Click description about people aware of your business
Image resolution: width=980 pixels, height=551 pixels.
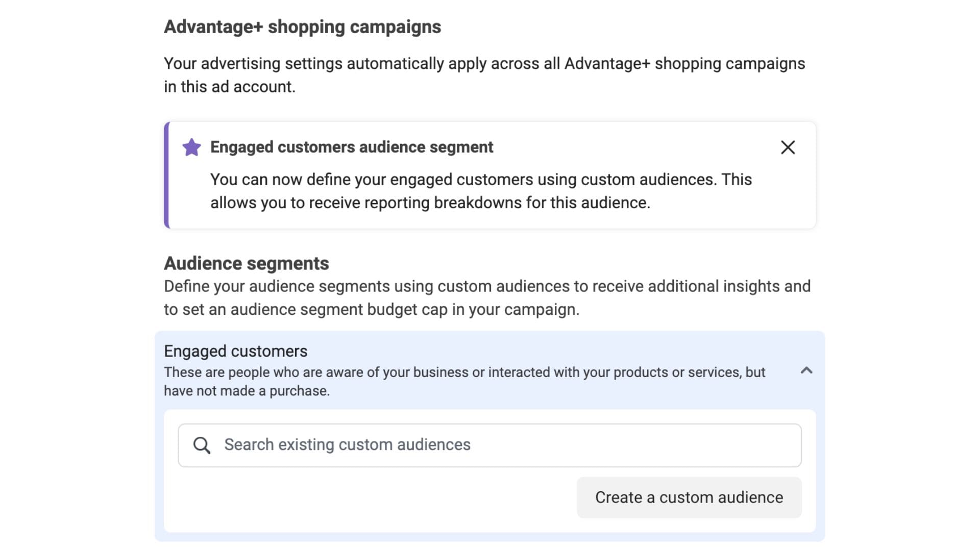(x=464, y=372)
